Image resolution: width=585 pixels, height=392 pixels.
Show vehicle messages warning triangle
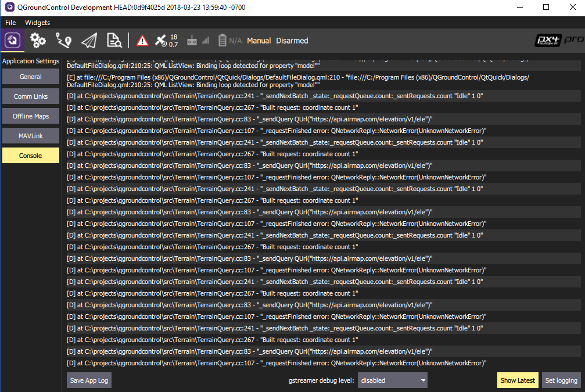[x=142, y=41]
